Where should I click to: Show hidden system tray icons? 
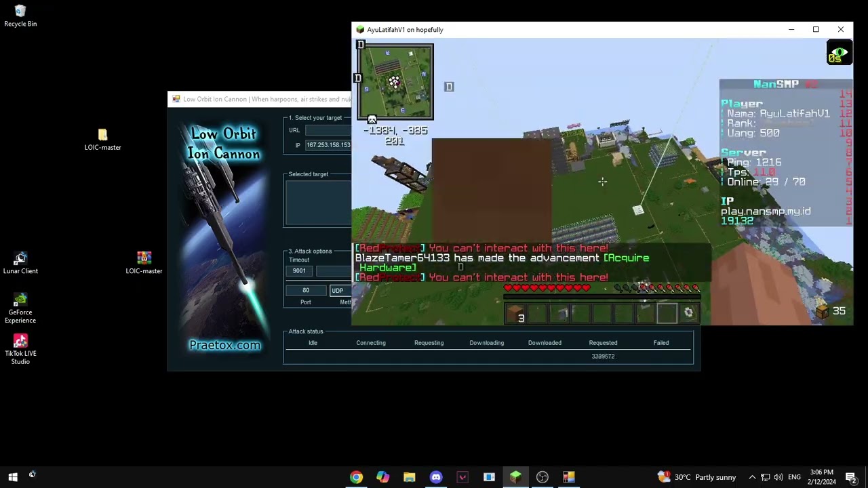pos(751,477)
